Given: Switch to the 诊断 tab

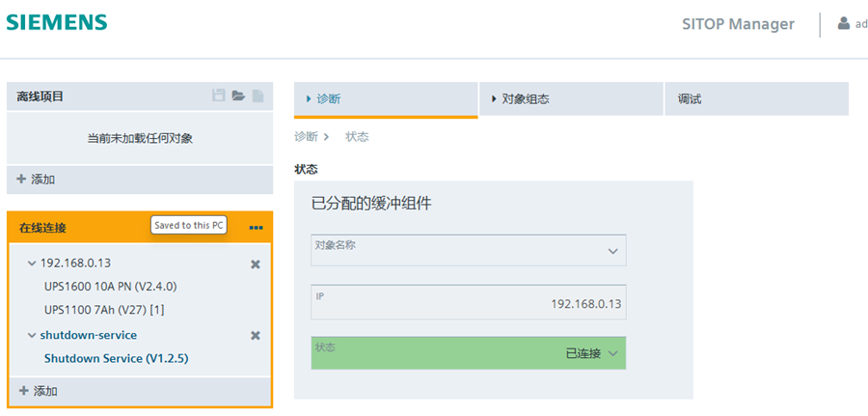Looking at the screenshot, I should (x=386, y=98).
